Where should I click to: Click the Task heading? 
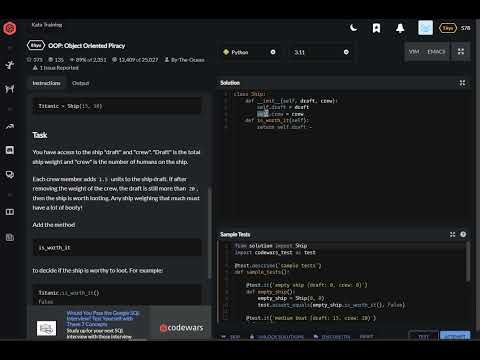click(40, 135)
